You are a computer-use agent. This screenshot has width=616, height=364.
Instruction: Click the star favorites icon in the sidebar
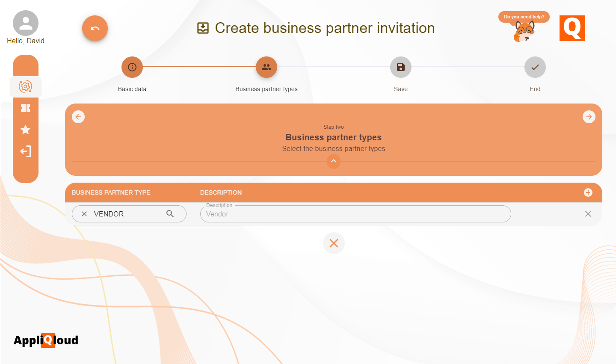pyautogui.click(x=26, y=130)
